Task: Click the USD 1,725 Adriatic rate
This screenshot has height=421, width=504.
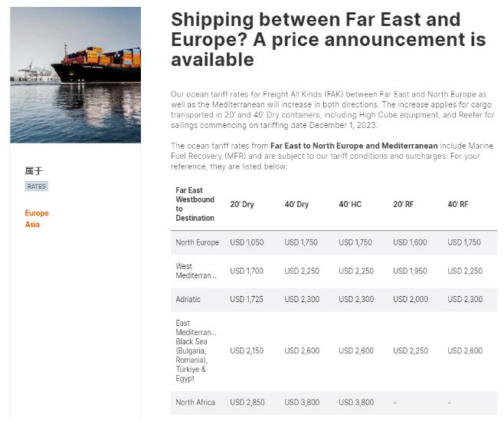Action: [247, 299]
